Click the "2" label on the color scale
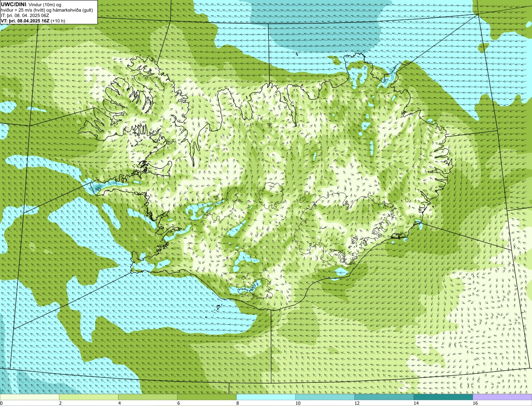Screen dimensions: 532x406 coord(60,403)
